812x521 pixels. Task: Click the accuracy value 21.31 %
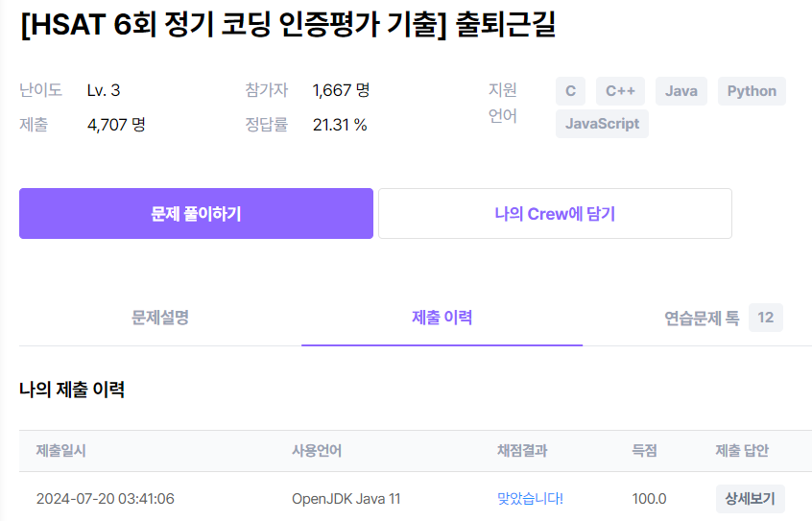(x=340, y=125)
